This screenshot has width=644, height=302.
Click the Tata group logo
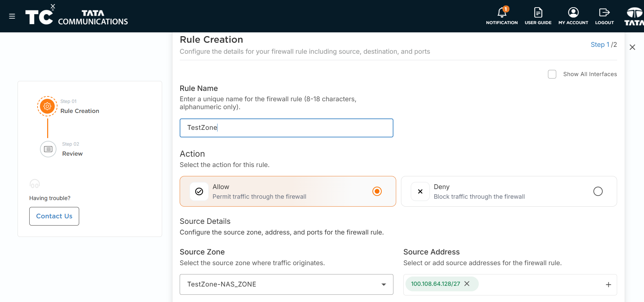coord(634,16)
